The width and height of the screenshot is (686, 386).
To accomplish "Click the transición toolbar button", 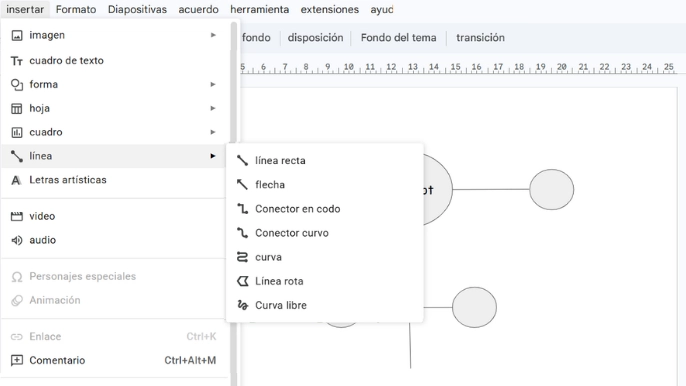I will coord(480,38).
